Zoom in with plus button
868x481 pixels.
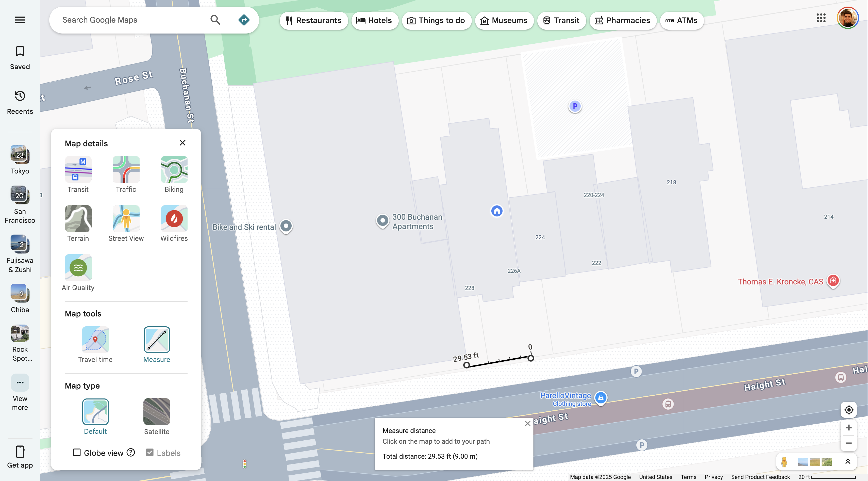click(x=848, y=428)
